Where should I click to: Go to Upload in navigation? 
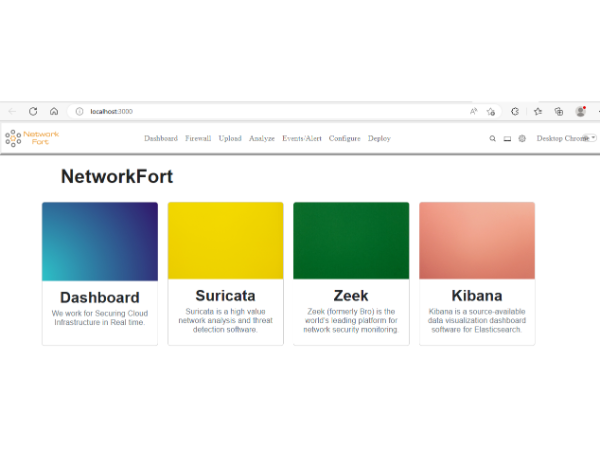click(x=230, y=138)
